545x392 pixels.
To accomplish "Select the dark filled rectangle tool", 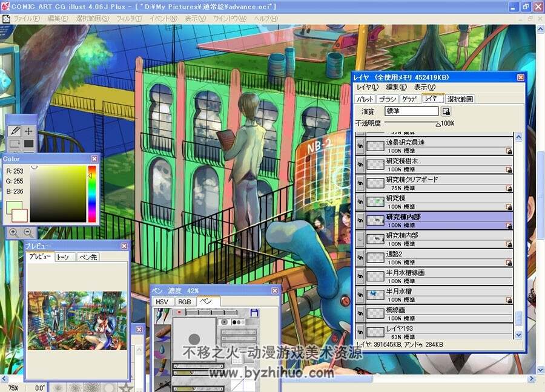I will point(28,143).
